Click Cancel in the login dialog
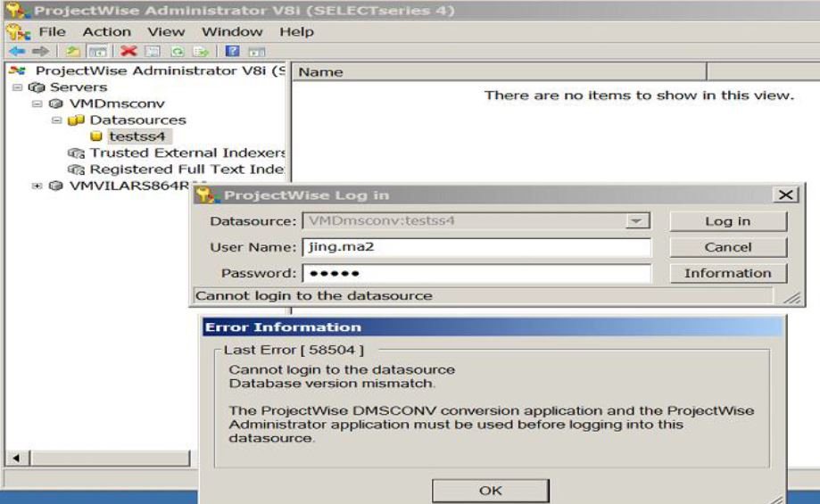820x504 pixels. [x=728, y=247]
